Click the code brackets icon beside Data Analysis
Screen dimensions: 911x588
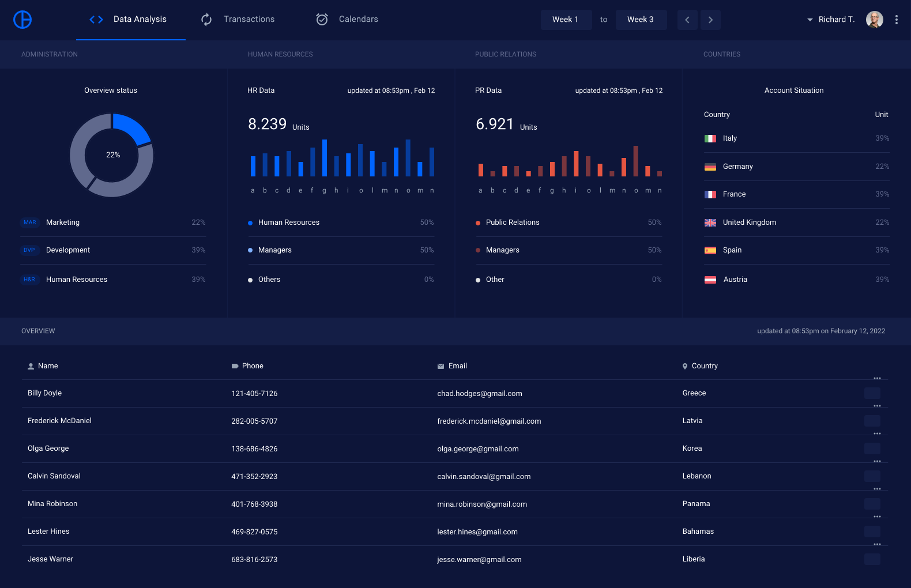click(x=96, y=20)
